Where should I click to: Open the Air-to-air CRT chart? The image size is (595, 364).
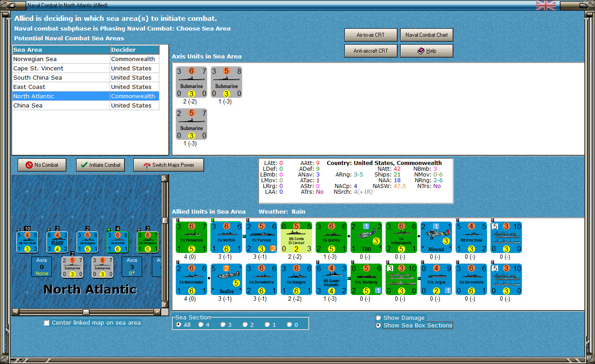(x=371, y=35)
